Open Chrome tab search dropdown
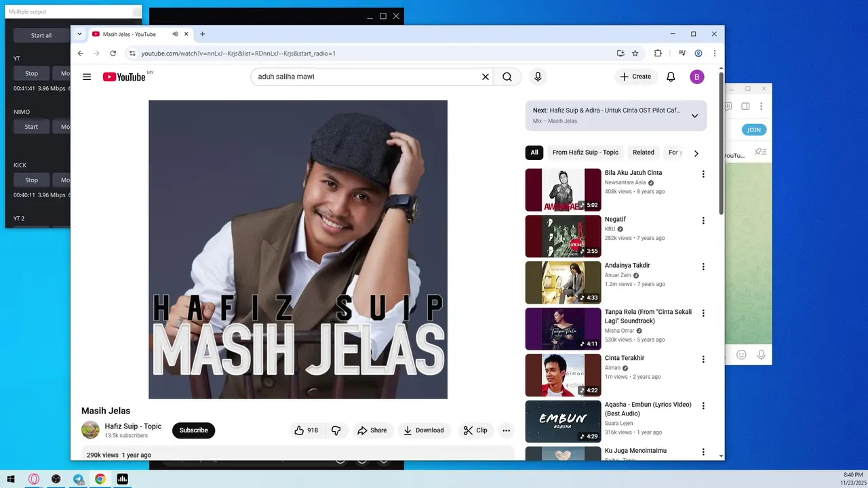The image size is (868, 488). click(79, 34)
